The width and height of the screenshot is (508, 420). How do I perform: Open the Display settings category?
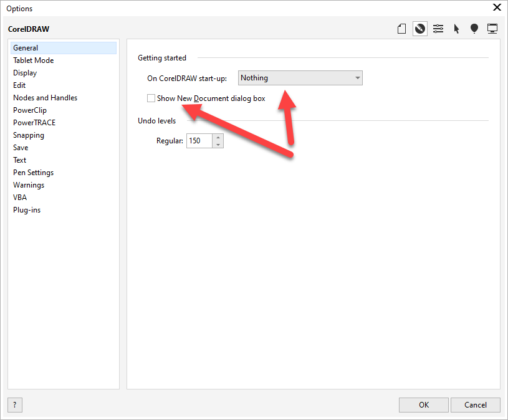pyautogui.click(x=64, y=73)
